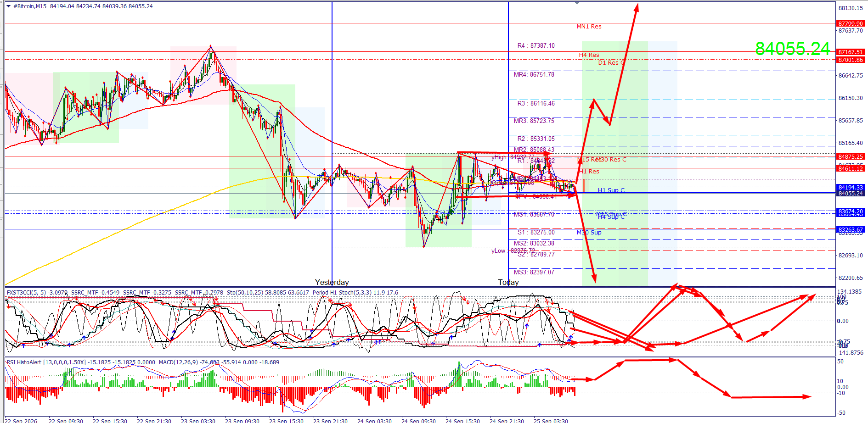Select the red 87167.51 price axis tag
This screenshot has height=423, width=868.
click(851, 52)
